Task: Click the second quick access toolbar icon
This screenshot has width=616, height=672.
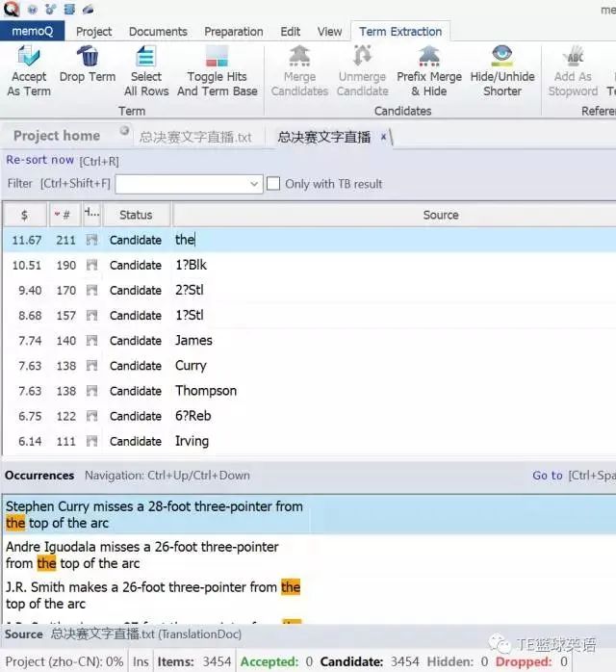Action: pos(33,9)
